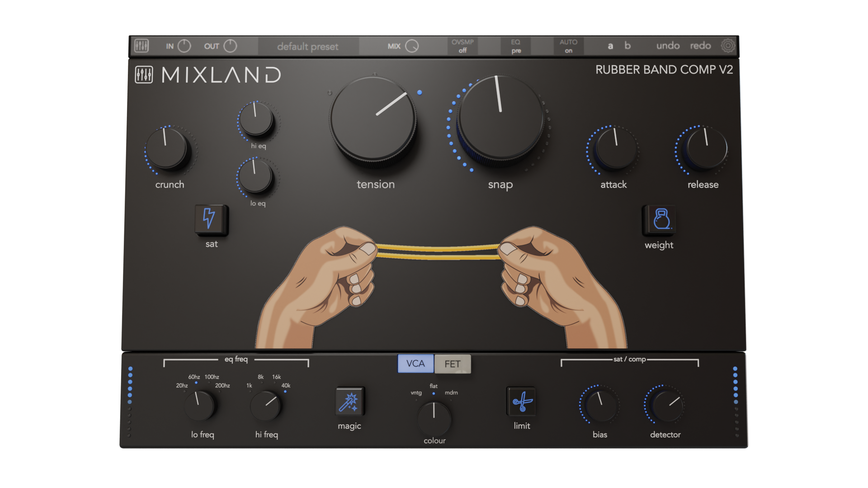Enable the magic wand button

(x=349, y=402)
